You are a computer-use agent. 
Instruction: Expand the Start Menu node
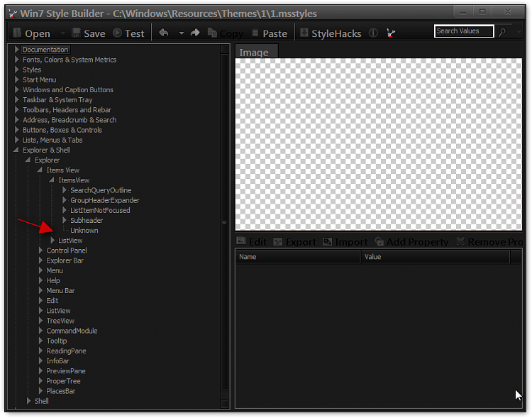pyautogui.click(x=16, y=79)
